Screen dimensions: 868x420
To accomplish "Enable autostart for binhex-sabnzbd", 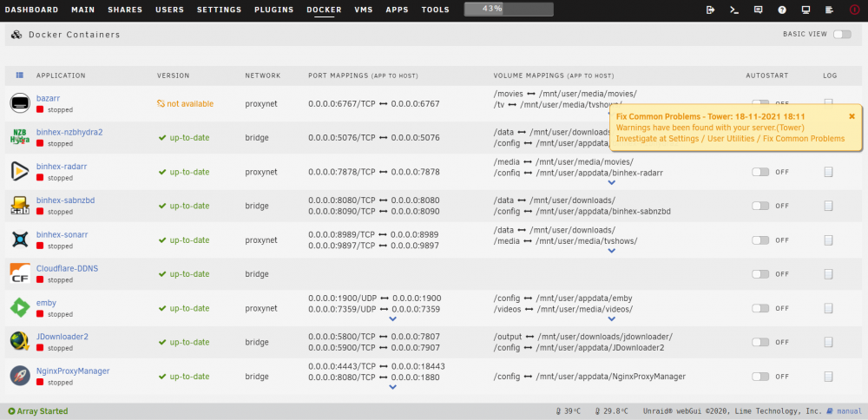I will click(760, 206).
